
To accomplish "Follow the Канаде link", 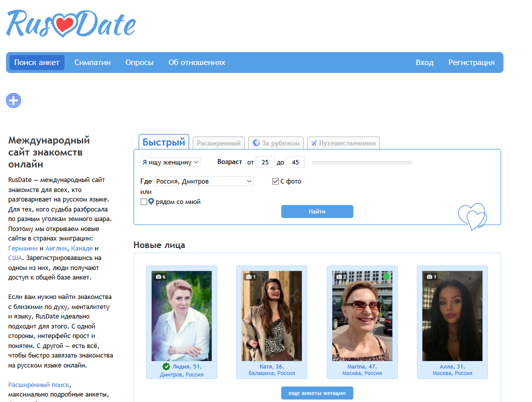I will 82,248.
